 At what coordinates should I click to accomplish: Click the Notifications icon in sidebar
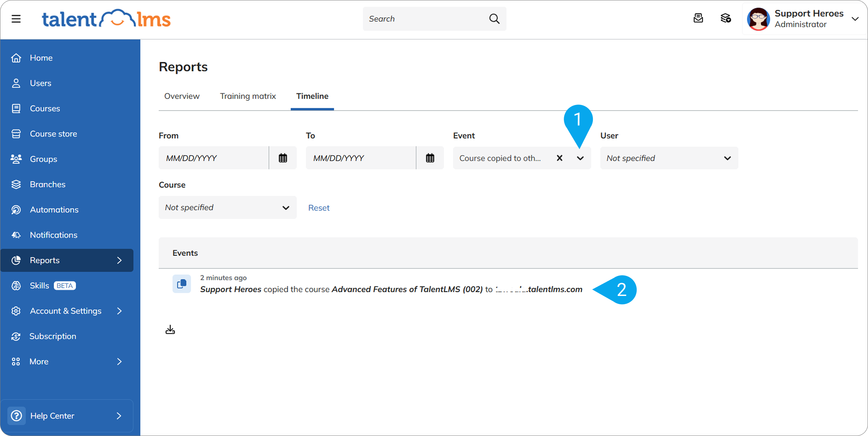coord(16,235)
